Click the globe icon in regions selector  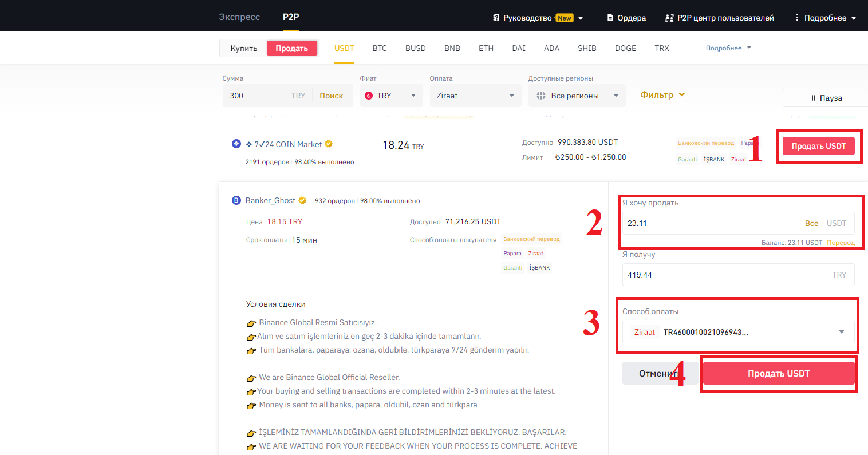(x=541, y=96)
